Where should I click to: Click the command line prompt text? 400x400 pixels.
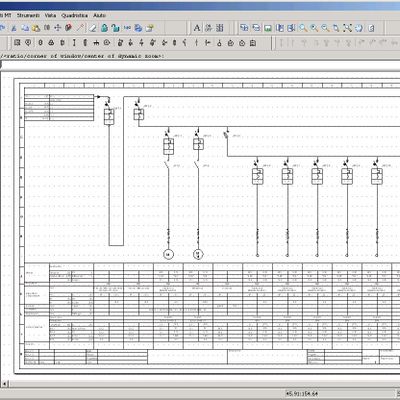[82, 56]
